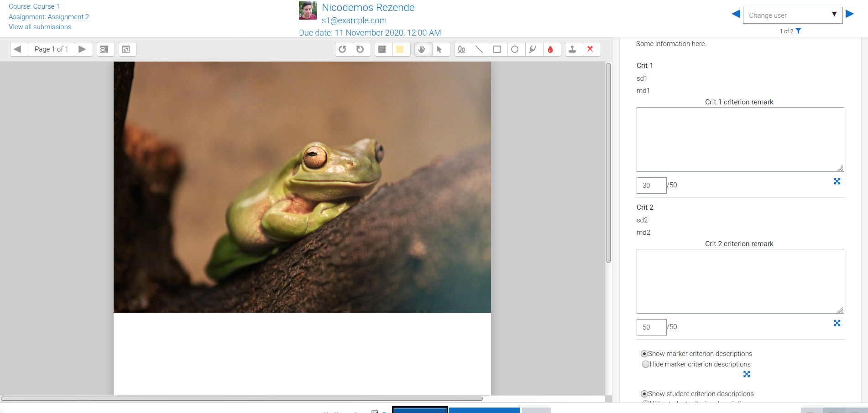Go to next user with blue arrow
868x413 pixels.
850,14
